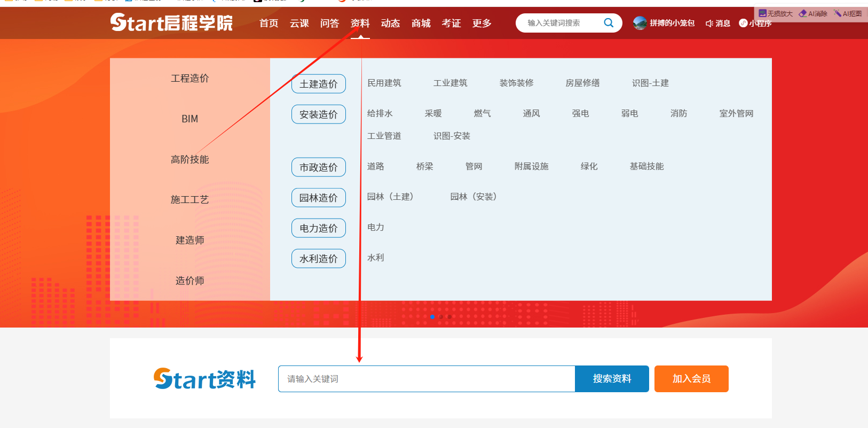Screen dimensions: 868x428
Task: Open the 室外管网 link
Action: tap(737, 113)
